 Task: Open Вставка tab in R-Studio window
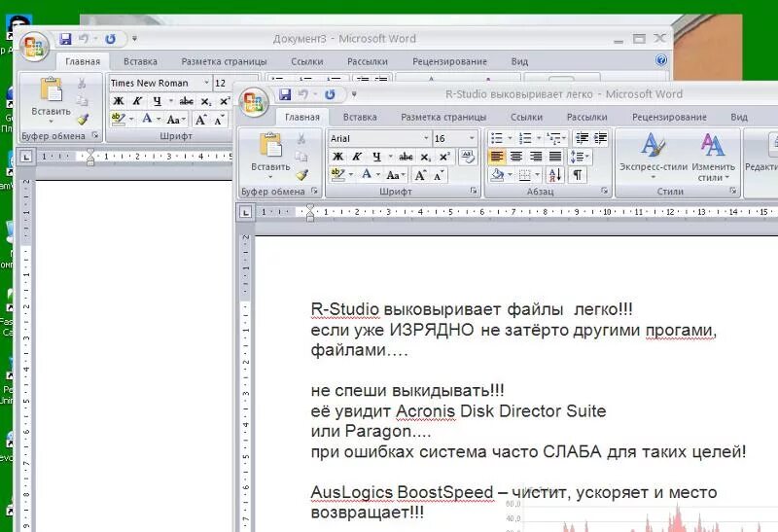click(360, 117)
